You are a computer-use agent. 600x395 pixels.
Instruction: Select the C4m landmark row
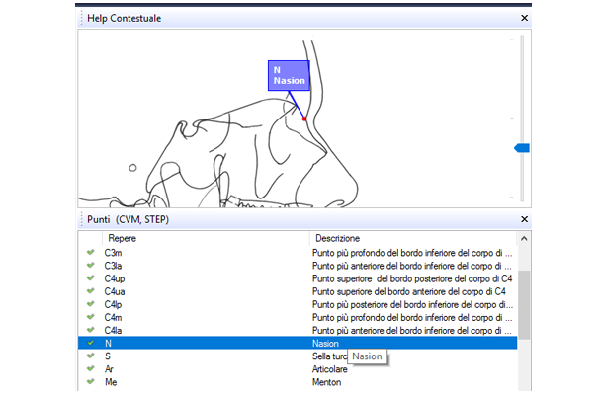(297, 318)
